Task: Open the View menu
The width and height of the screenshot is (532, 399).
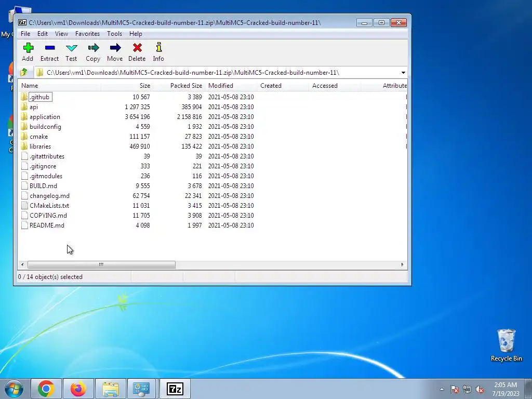Action: coord(61,34)
